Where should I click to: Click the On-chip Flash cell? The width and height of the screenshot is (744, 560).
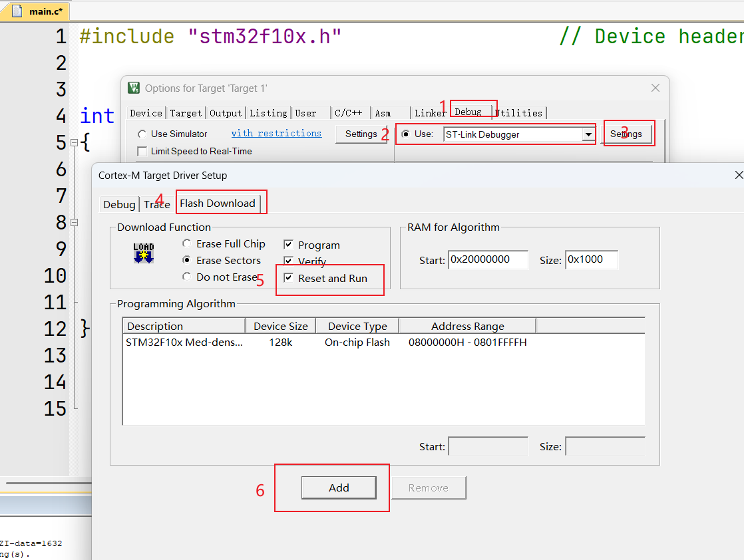[x=357, y=343]
